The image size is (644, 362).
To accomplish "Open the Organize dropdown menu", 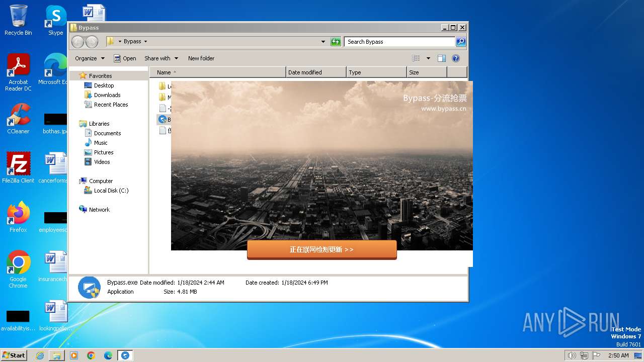I will [x=90, y=58].
